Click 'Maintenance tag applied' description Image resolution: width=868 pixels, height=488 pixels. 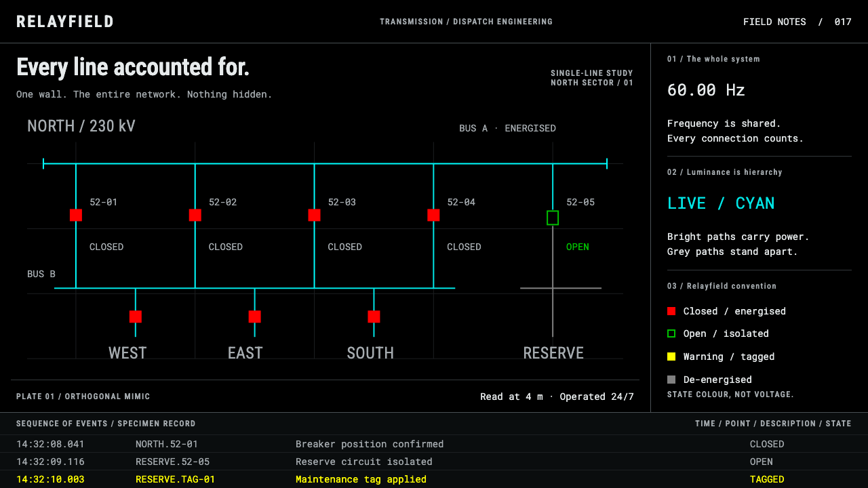pyautogui.click(x=361, y=479)
